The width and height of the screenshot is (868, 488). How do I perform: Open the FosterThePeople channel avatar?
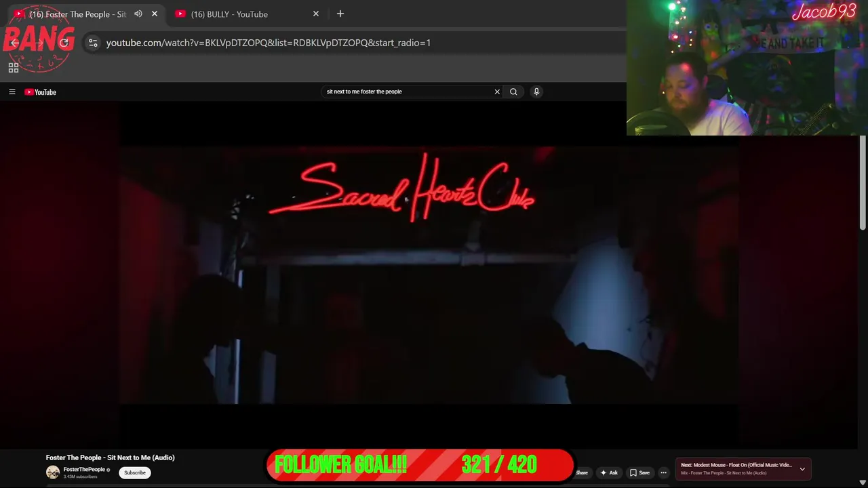53,472
